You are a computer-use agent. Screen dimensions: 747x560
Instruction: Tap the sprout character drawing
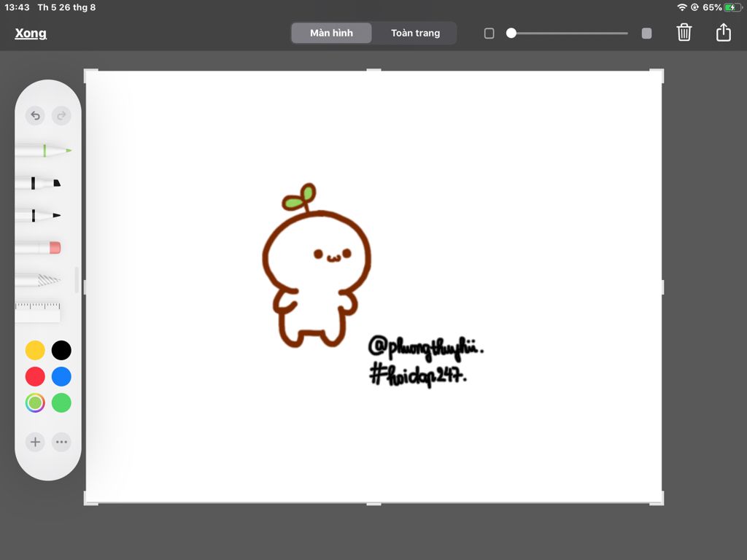[x=317, y=265]
